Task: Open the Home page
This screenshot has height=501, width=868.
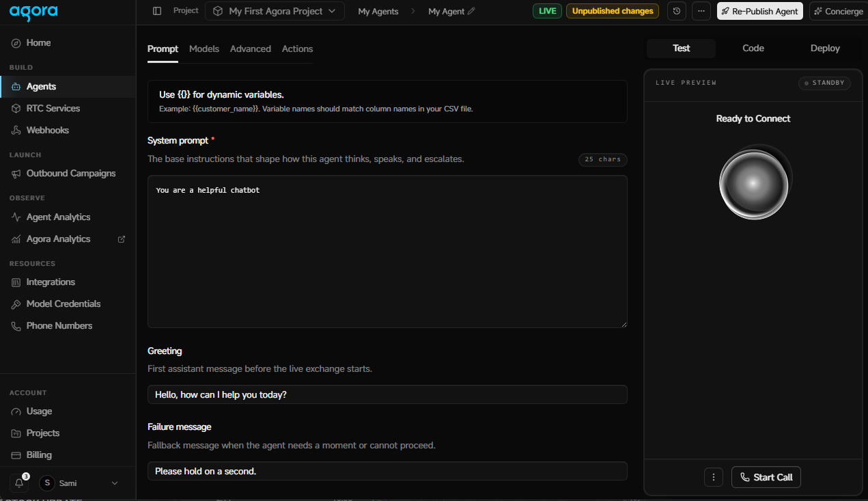Action: (39, 42)
